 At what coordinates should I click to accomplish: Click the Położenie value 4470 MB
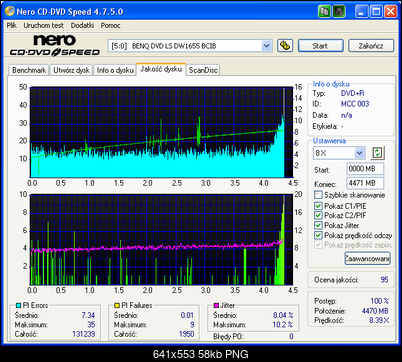coord(375,311)
